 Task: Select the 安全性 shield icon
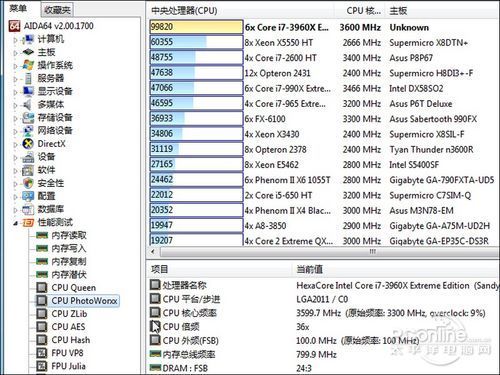pyautogui.click(x=28, y=183)
